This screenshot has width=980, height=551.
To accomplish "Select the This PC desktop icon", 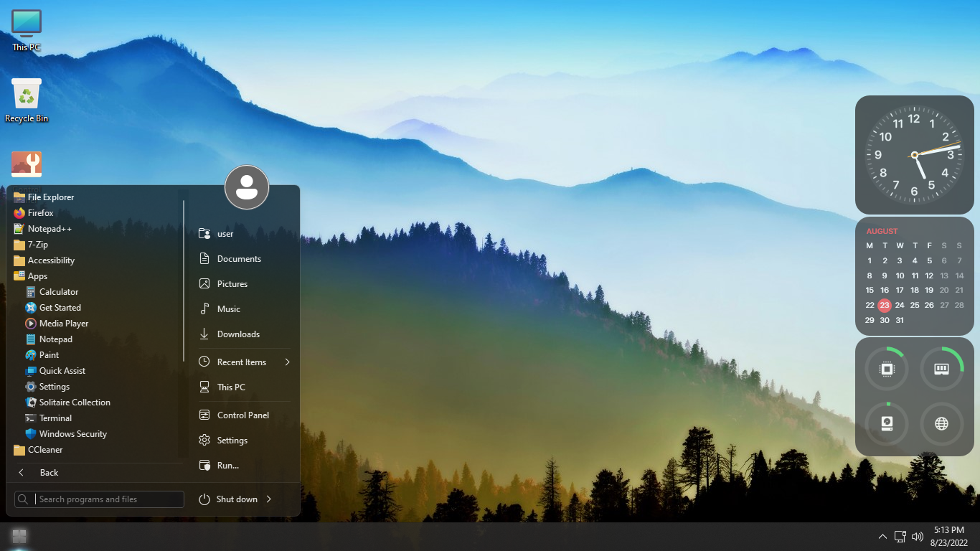I will tap(27, 31).
